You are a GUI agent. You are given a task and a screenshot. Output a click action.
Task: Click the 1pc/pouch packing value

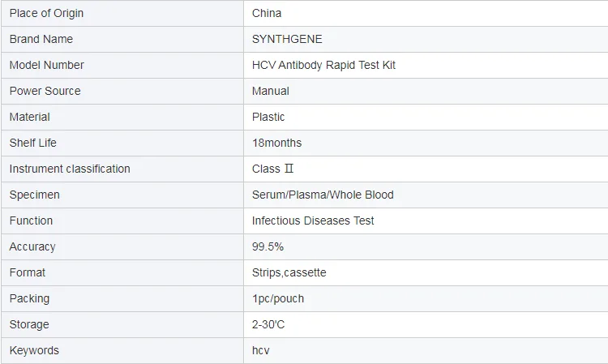(278, 298)
